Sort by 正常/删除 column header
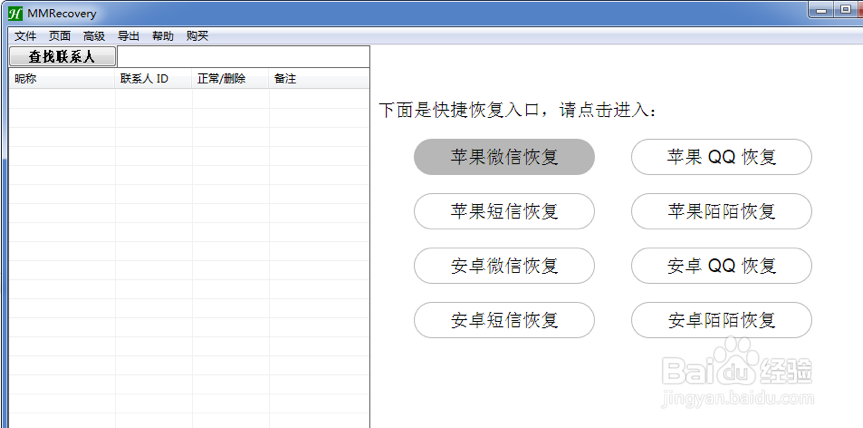This screenshot has height=428, width=863. [231, 79]
